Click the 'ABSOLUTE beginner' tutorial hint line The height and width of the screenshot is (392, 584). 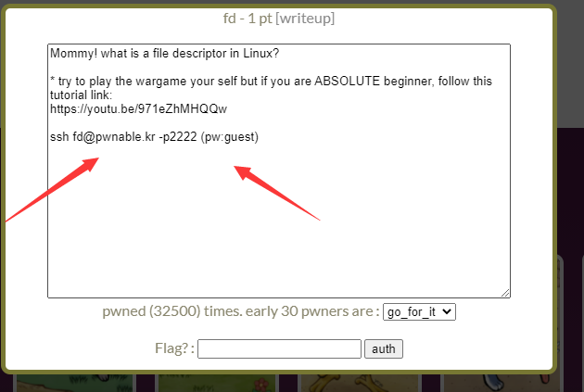(271, 88)
